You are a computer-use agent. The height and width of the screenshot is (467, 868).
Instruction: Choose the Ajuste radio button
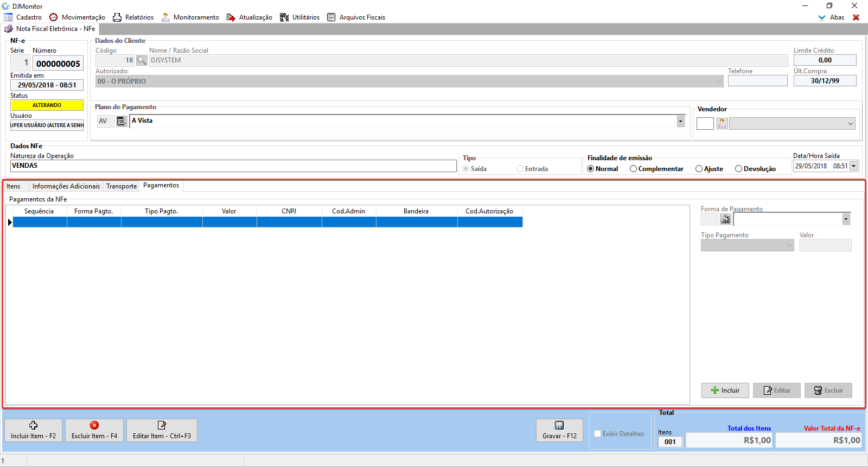699,169
